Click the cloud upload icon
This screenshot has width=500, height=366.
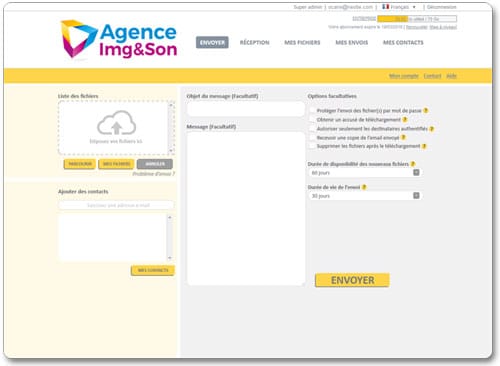[116, 123]
